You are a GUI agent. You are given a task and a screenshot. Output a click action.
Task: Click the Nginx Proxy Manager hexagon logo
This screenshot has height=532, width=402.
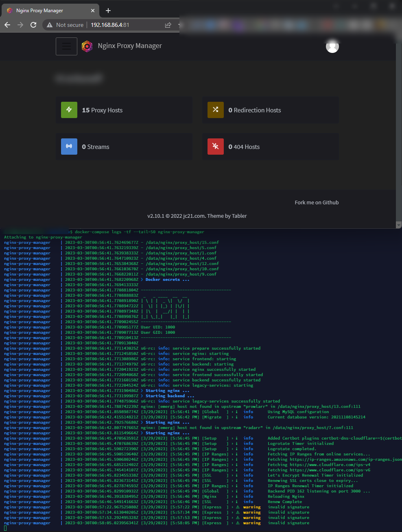click(87, 46)
